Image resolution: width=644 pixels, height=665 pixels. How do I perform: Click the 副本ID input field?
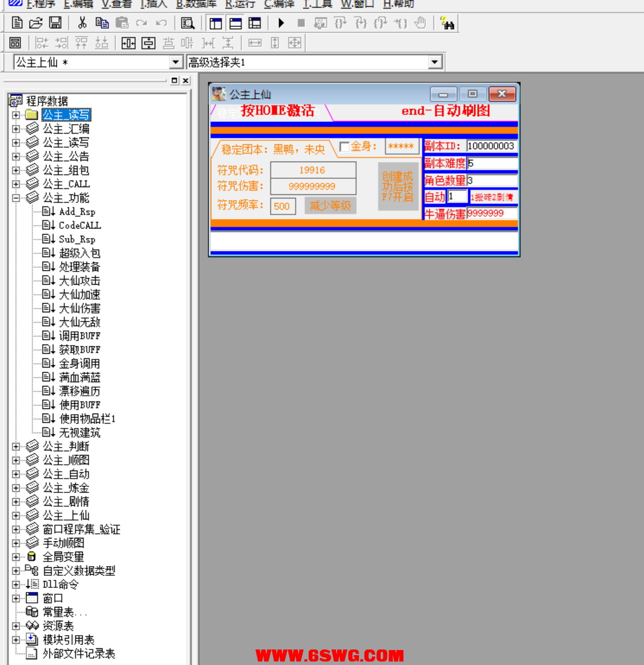coord(491,146)
